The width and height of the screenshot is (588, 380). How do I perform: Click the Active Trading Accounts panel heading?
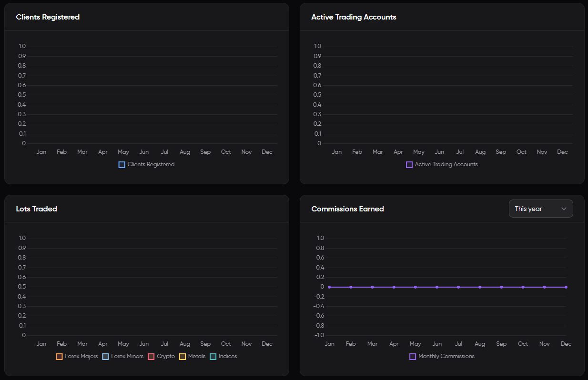pos(354,17)
